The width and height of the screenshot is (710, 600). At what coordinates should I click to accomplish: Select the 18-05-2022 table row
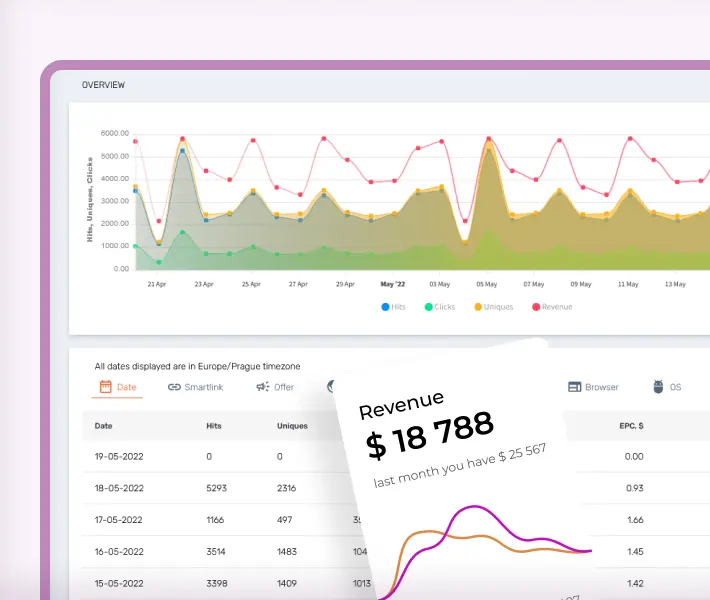(210, 487)
